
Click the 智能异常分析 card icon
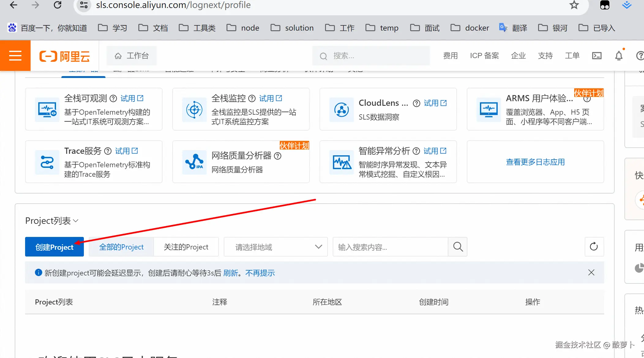342,162
